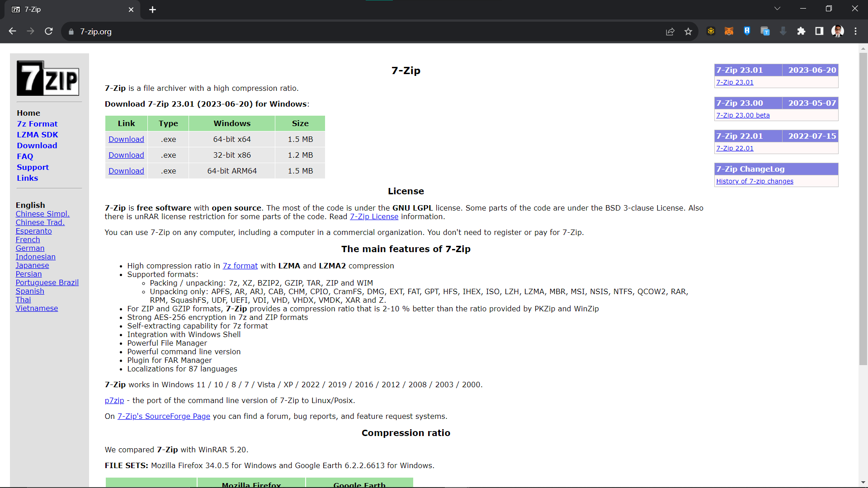Open the Binance Wallet extension
The height and width of the screenshot is (488, 868).
[711, 31]
